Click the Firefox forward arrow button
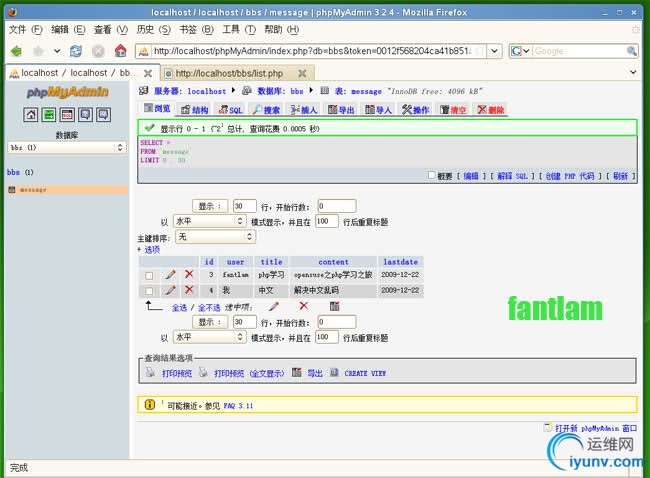 [39, 51]
